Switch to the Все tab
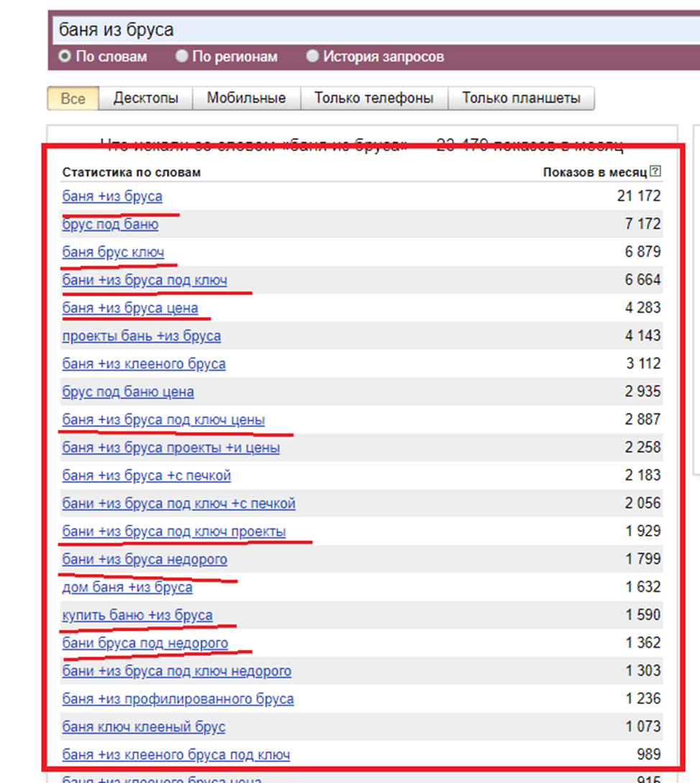 pos(73,99)
